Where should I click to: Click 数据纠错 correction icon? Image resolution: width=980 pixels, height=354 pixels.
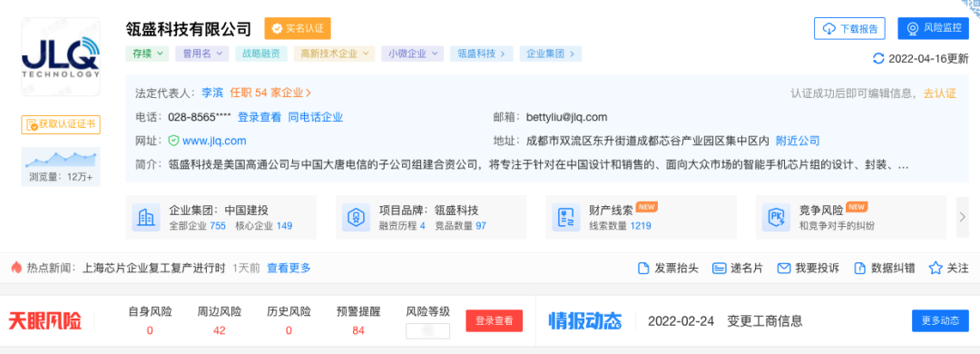[860, 269]
